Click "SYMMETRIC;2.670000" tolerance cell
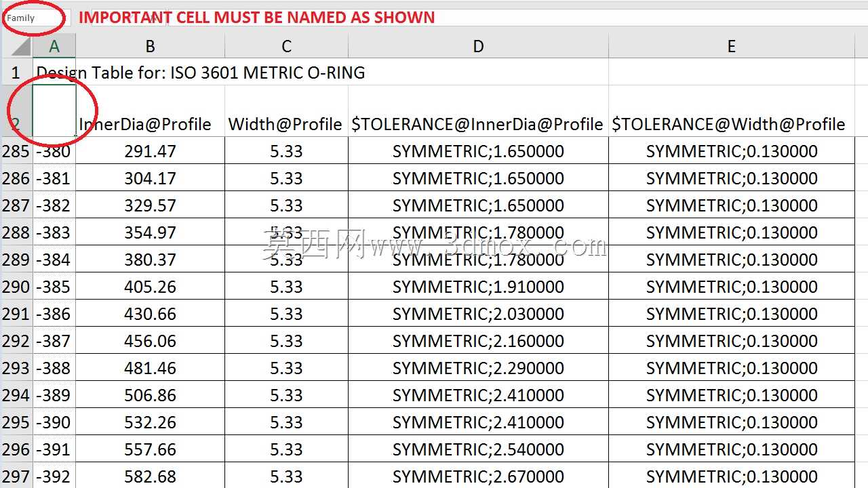868x488 pixels. 478,476
